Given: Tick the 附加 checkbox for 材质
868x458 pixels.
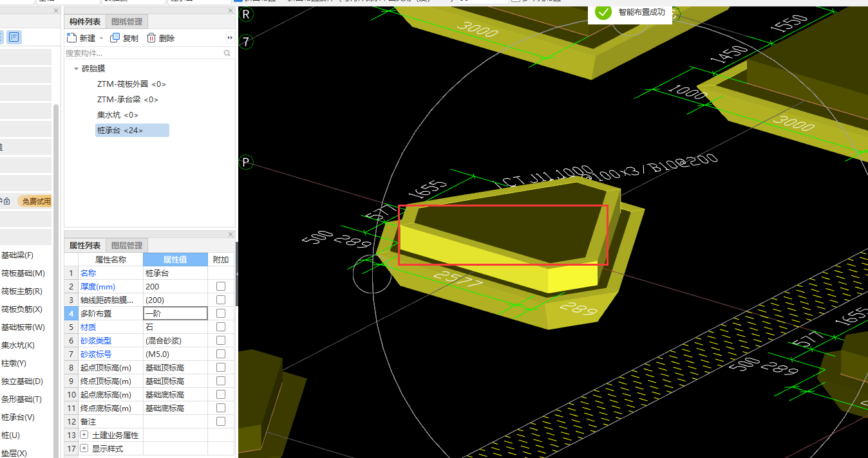Looking at the screenshot, I should click(x=221, y=327).
